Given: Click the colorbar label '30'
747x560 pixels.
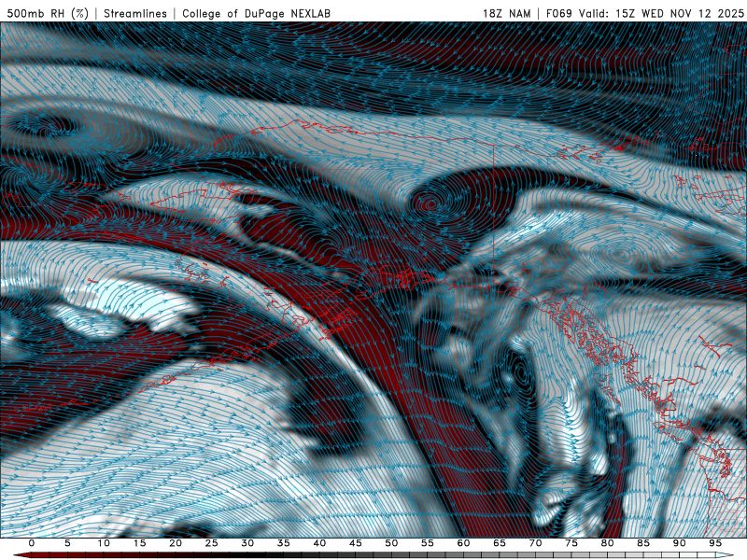Looking at the screenshot, I should [247, 543].
